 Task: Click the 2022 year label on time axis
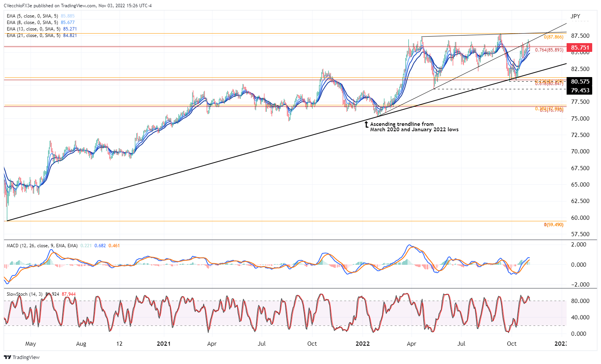point(363,344)
